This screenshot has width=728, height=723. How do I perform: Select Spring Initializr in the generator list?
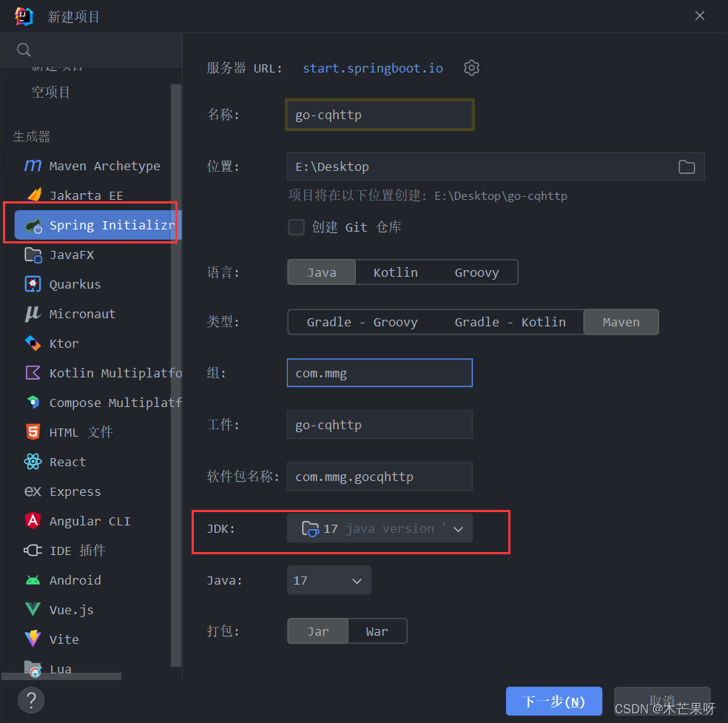click(98, 225)
